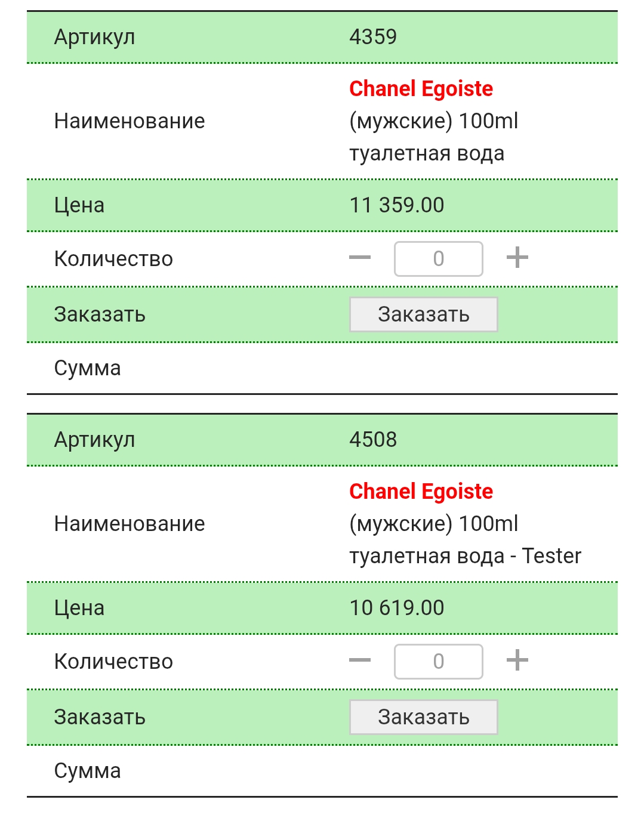The height and width of the screenshot is (815, 644).
Task: Click the "туалетная вода - Tester" description text
Action: click(x=465, y=556)
